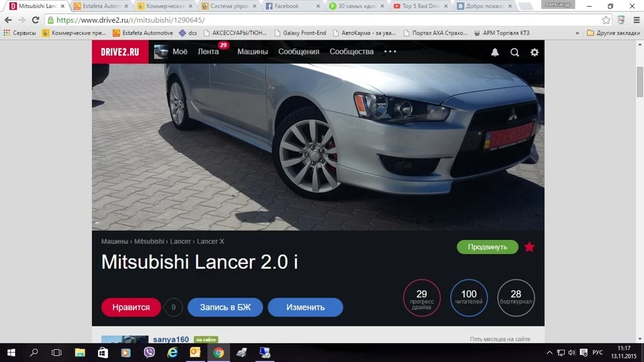Open Estafeta Automotive bookmark
Viewport: 644px width, 362px height.
[143, 33]
